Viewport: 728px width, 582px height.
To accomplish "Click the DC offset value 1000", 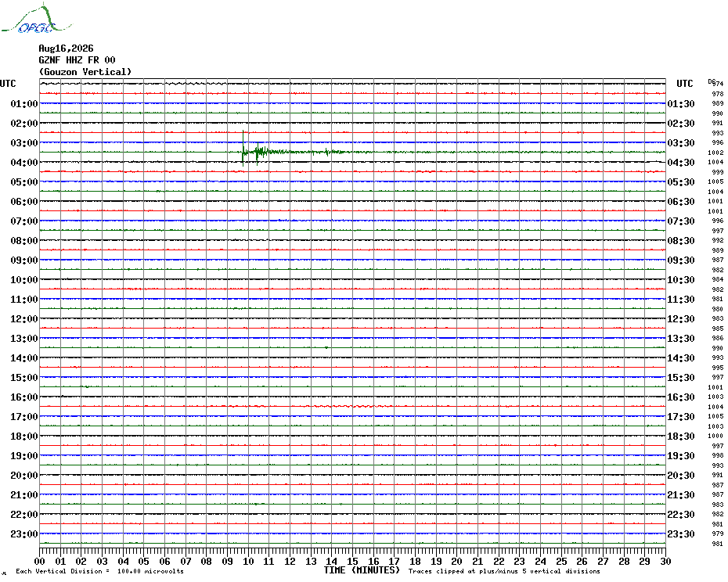I will tap(715, 436).
